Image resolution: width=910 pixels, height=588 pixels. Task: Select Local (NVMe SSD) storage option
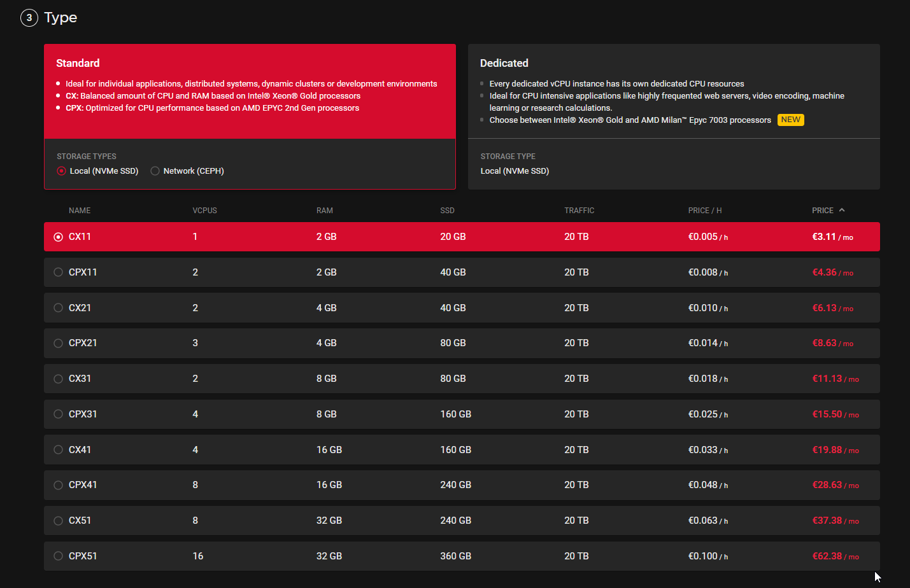[x=61, y=171]
